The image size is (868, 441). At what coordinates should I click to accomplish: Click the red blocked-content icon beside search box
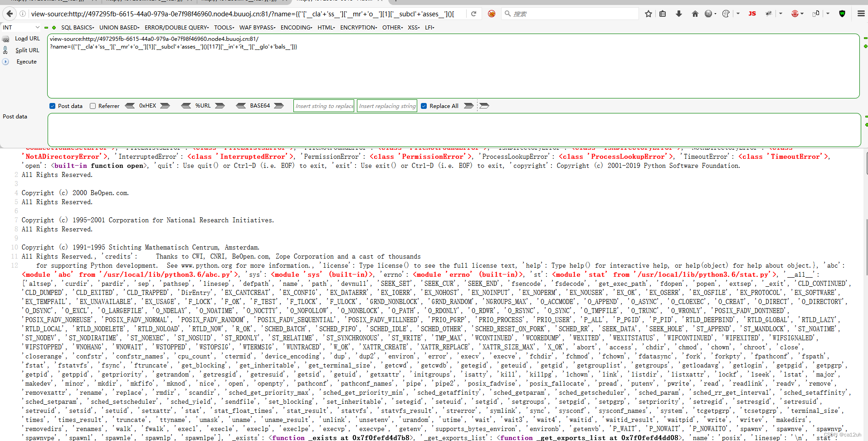pyautogui.click(x=492, y=14)
